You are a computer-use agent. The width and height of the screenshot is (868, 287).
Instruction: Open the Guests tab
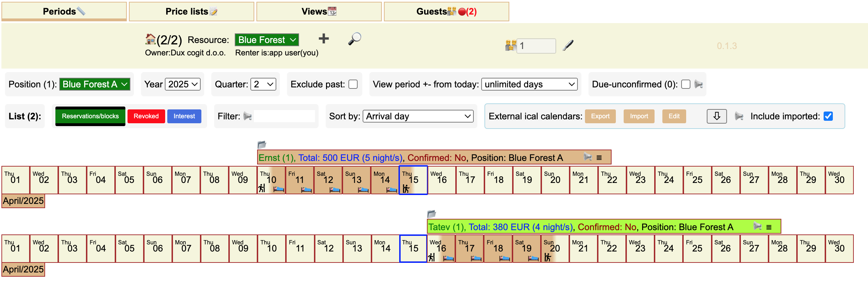446,11
